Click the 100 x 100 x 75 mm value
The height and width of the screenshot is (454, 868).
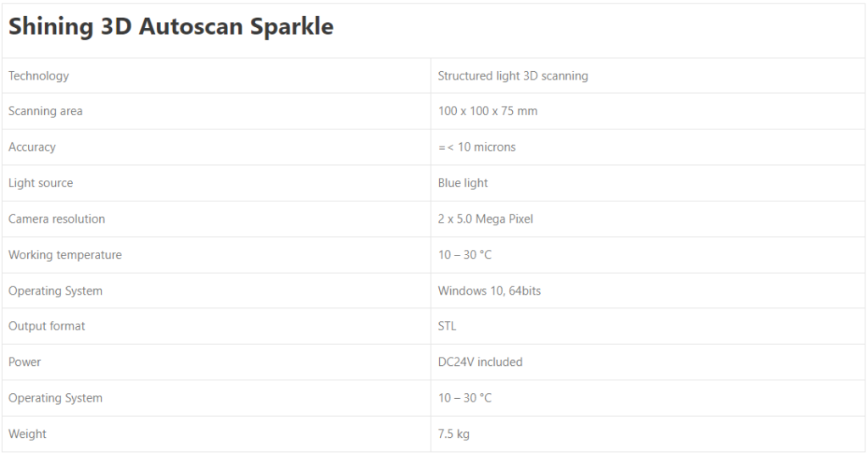487,111
